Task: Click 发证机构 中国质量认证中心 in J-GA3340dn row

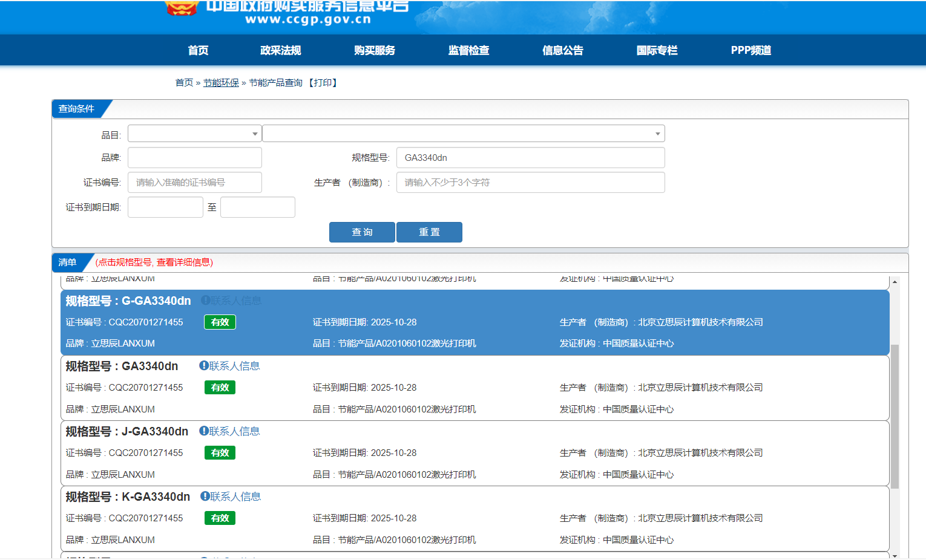Action: [x=616, y=475]
